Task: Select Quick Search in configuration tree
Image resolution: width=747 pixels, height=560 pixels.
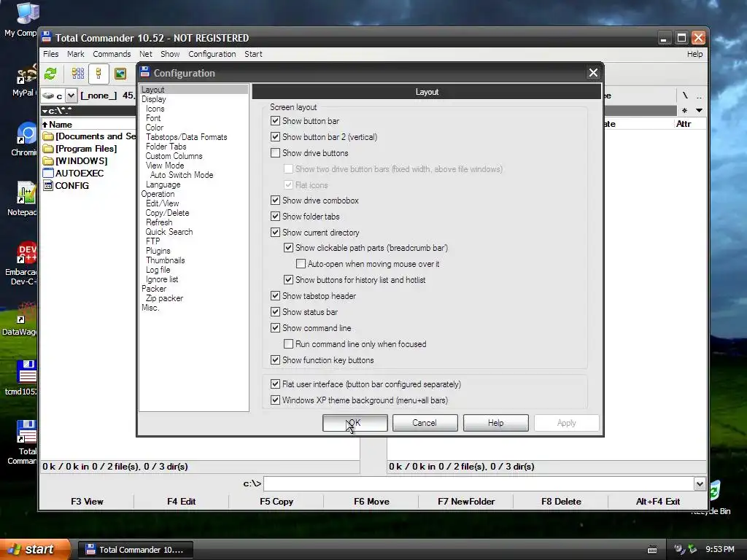Action: (x=169, y=232)
